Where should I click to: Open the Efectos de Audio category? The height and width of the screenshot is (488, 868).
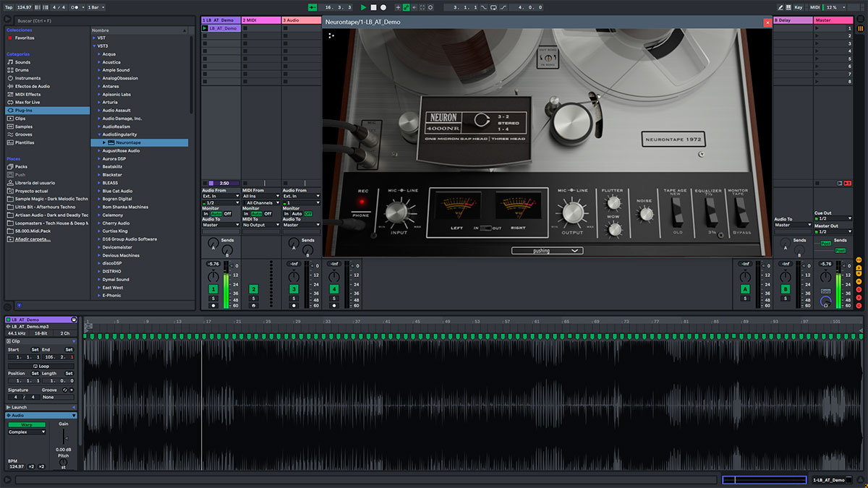[x=33, y=86]
